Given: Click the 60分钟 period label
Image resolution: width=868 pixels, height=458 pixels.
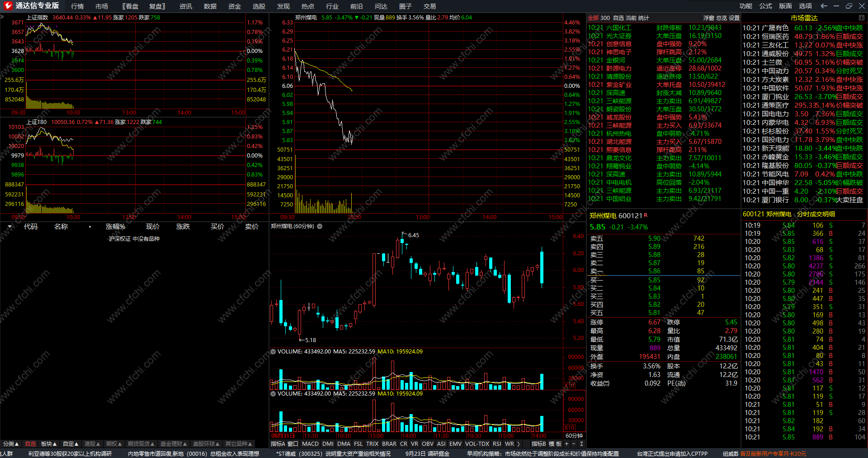Looking at the screenshot, I should (574, 435).
